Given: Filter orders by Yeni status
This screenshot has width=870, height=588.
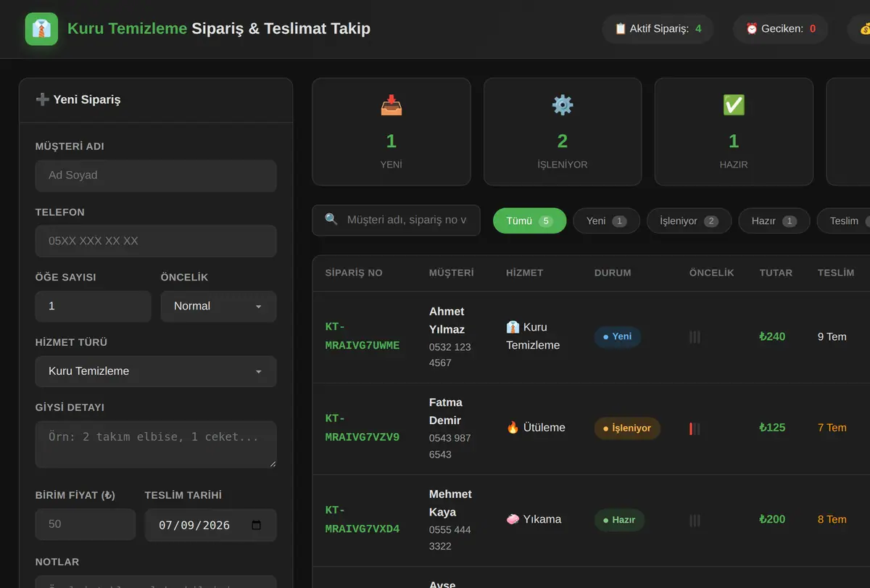Looking at the screenshot, I should (606, 220).
